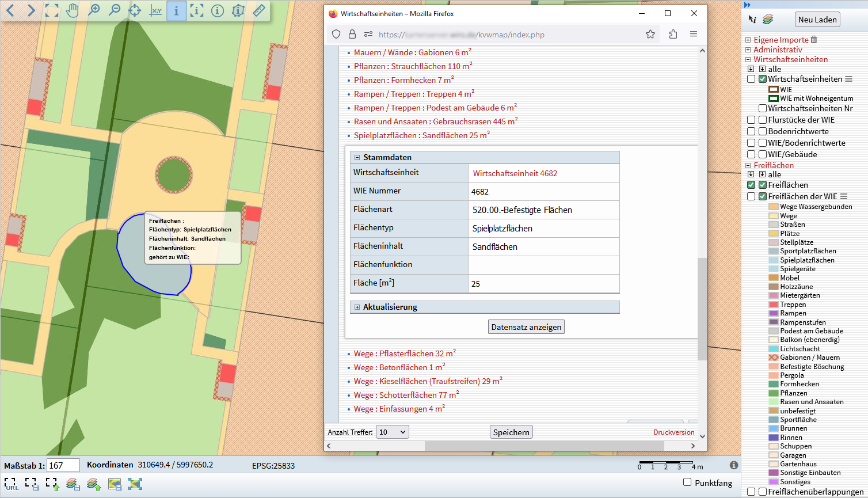Open Rasen und Ansaaten : Gebrauchsrasen entry

pyautogui.click(x=436, y=121)
